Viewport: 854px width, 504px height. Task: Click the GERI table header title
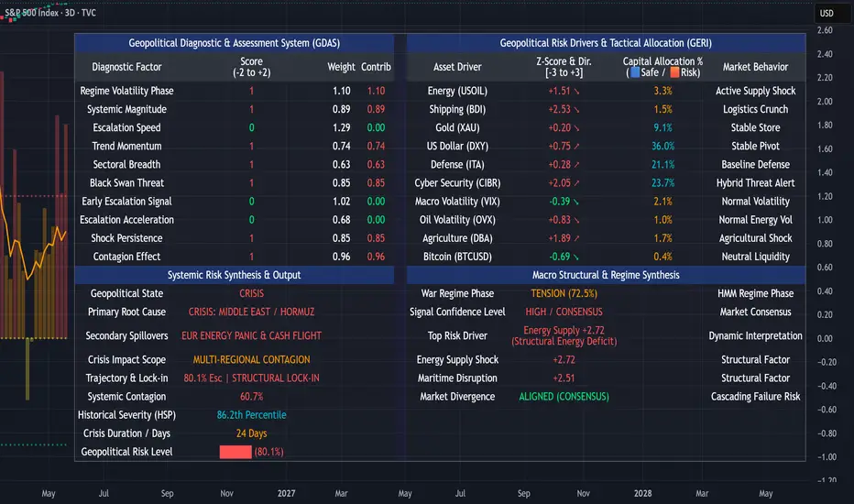[x=606, y=43]
